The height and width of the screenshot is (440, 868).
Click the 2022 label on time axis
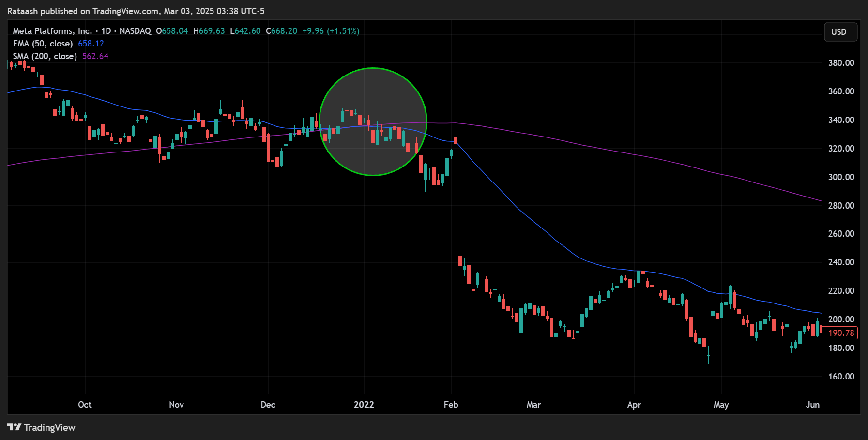click(364, 405)
